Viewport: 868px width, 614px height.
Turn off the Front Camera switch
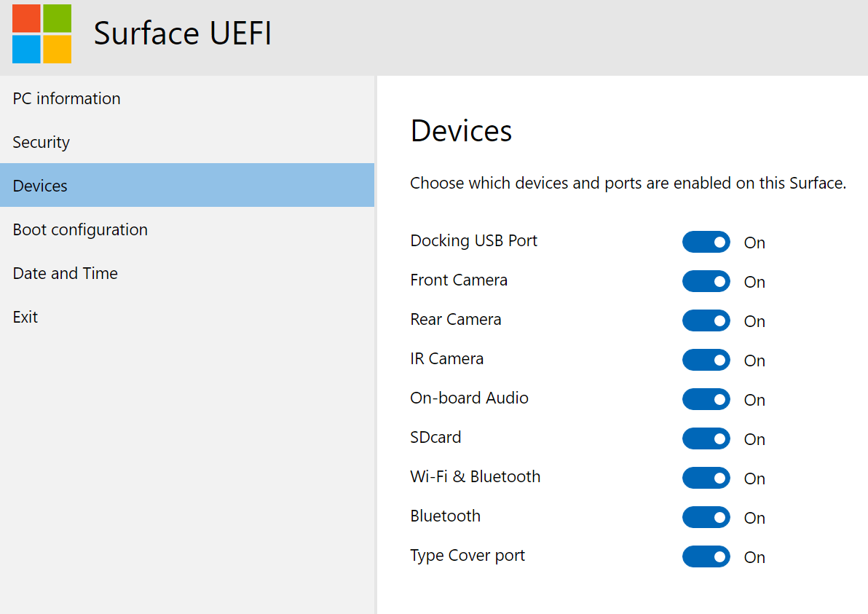point(706,281)
